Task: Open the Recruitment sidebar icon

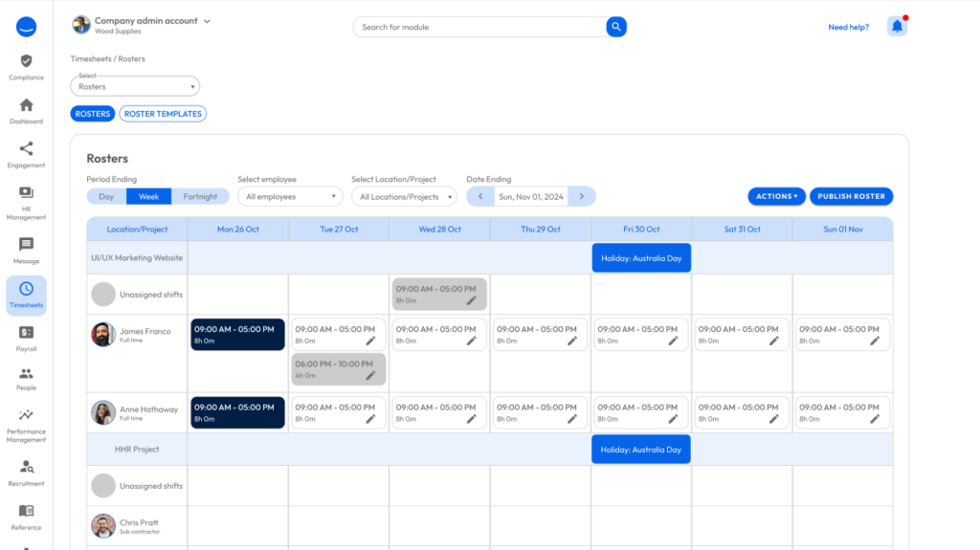Action: 26,467
